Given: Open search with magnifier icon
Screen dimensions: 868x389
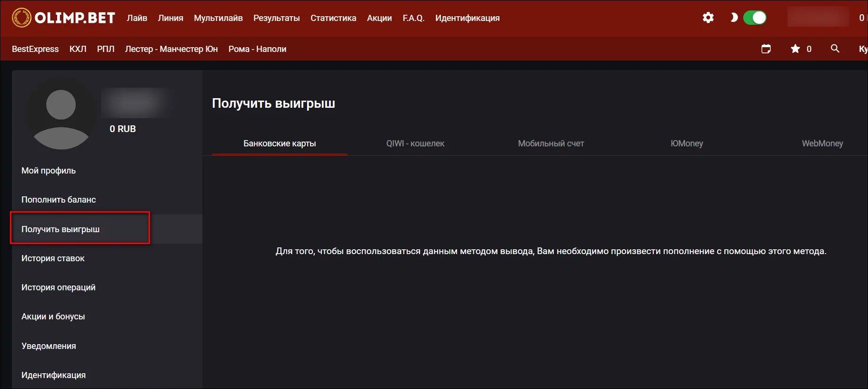Looking at the screenshot, I should click(835, 49).
